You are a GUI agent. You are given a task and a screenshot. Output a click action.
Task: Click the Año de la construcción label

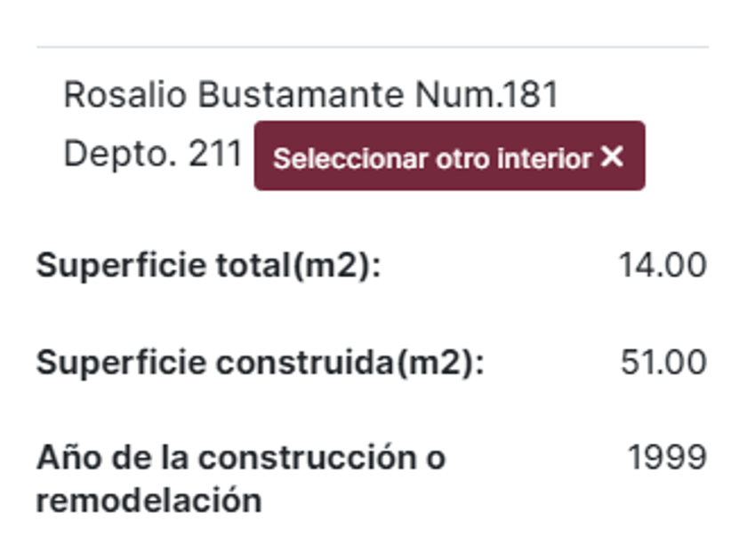click(240, 459)
